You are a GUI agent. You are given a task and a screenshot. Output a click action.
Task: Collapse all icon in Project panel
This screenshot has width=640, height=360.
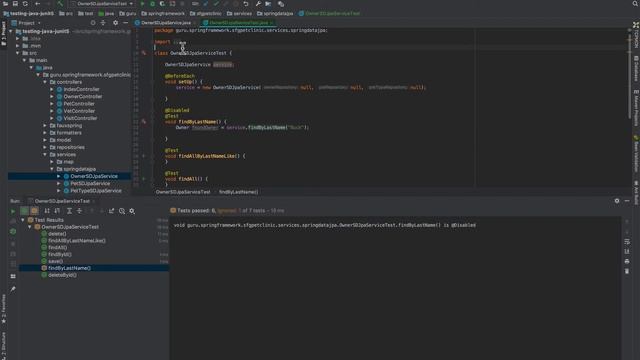click(x=103, y=23)
